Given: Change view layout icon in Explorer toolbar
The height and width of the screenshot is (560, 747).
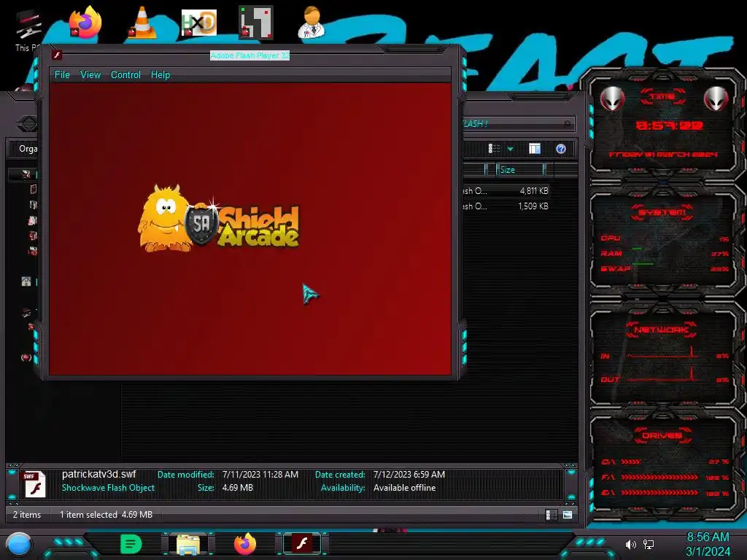Looking at the screenshot, I should (494, 149).
